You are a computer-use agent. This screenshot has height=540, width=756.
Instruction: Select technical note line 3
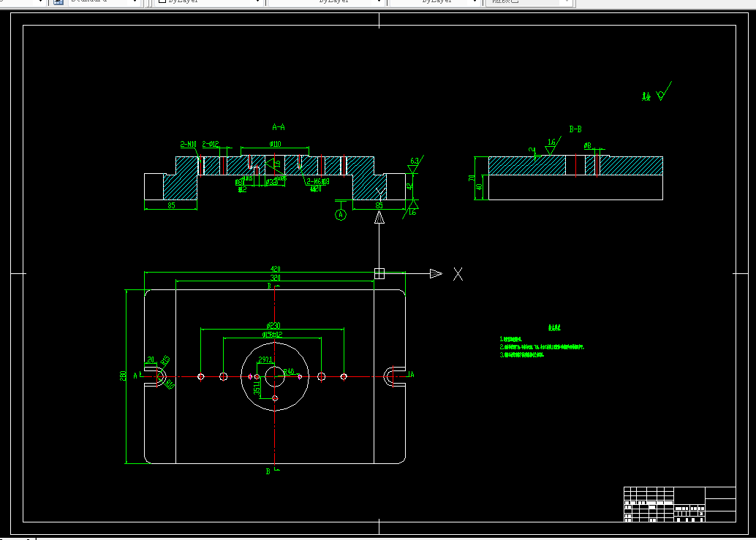coord(522,354)
